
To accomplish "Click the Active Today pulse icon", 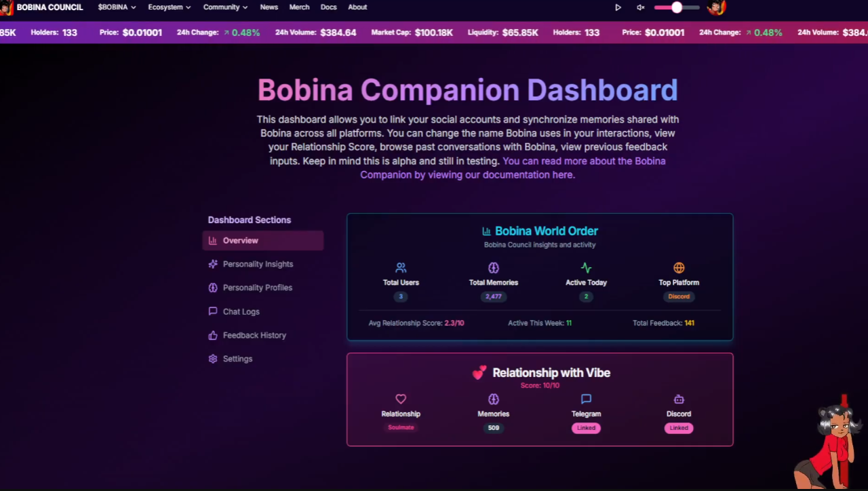I will [586, 268].
